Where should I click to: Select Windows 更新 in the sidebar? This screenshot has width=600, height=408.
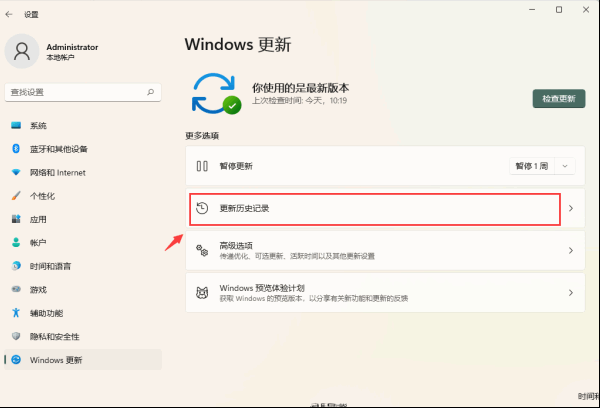click(83, 360)
